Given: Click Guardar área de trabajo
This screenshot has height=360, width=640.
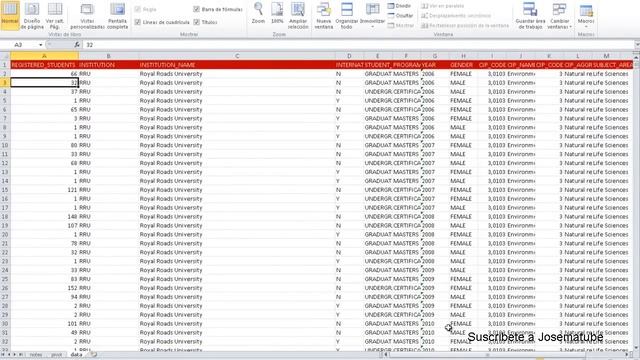Looking at the screenshot, I should coord(530,15).
